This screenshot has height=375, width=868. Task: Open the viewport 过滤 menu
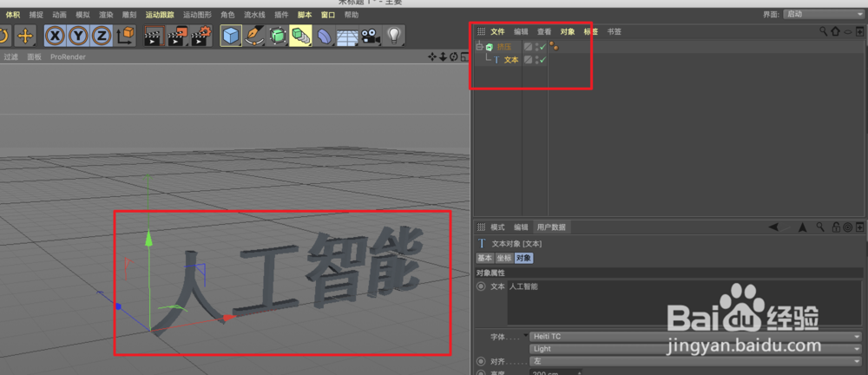click(x=10, y=56)
